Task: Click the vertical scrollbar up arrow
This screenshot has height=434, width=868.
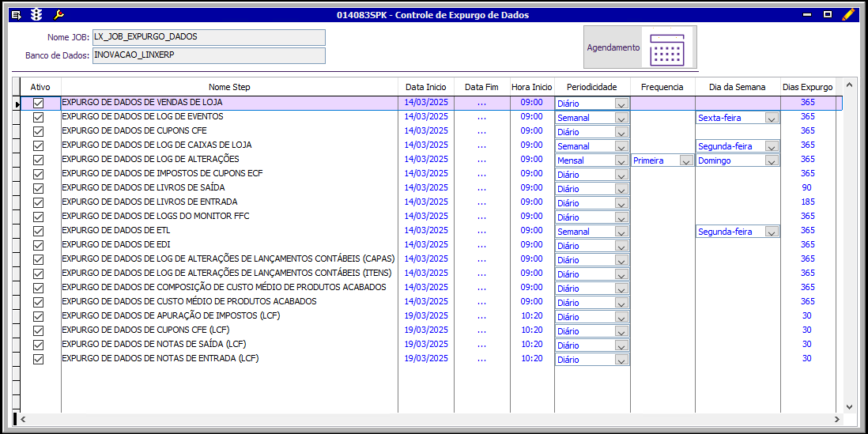Action: tap(849, 84)
